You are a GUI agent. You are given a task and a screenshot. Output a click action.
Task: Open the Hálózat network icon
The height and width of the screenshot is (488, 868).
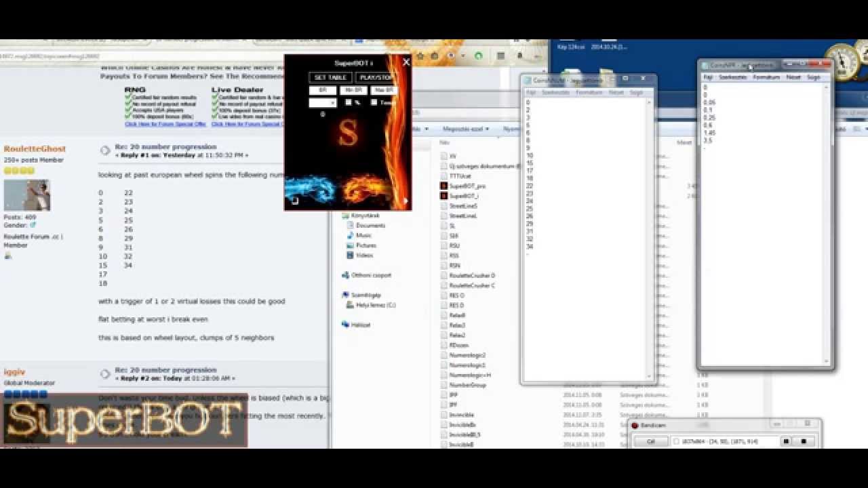346,325
